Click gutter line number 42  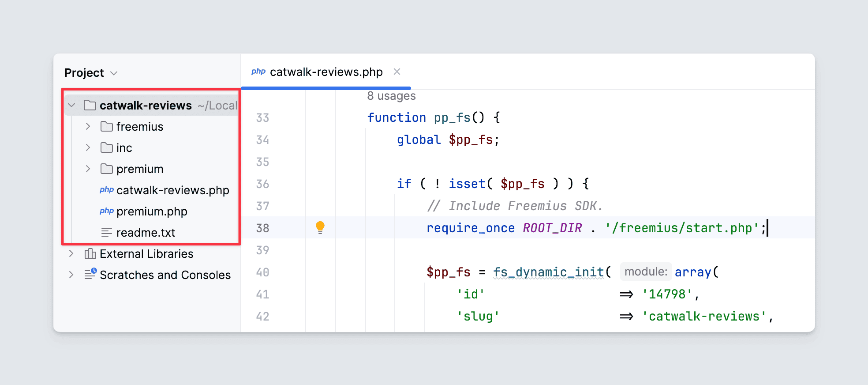[x=262, y=317]
